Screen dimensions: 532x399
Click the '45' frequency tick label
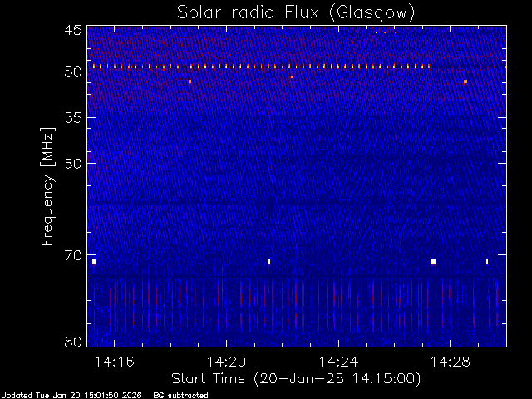coord(73,30)
